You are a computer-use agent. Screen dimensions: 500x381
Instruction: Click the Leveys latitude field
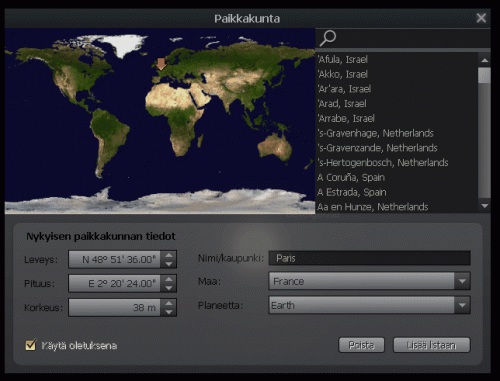tap(115, 259)
